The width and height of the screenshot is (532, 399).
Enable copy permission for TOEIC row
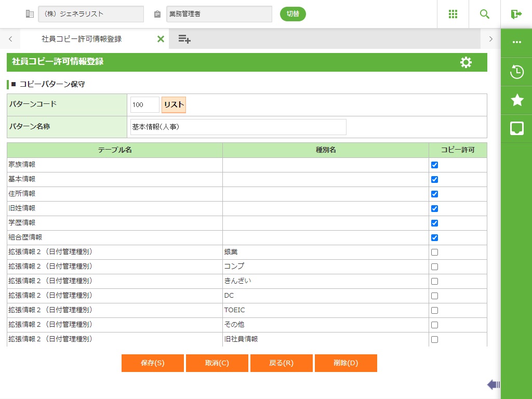click(434, 311)
